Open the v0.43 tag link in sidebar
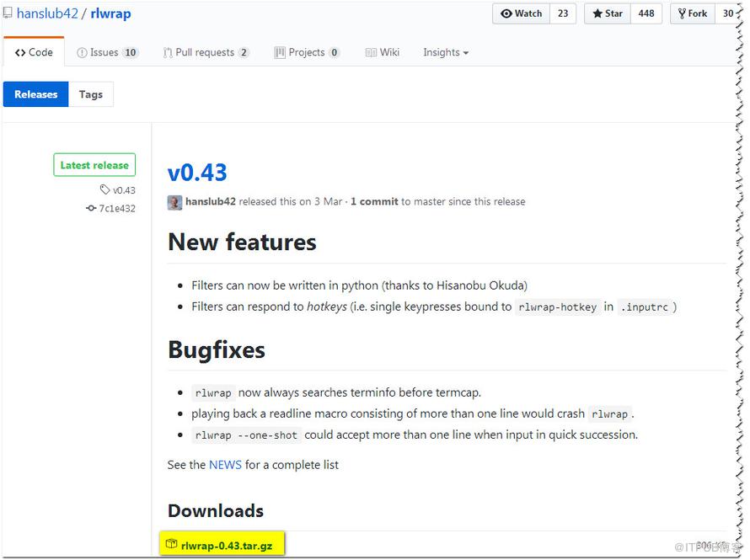 (x=124, y=190)
